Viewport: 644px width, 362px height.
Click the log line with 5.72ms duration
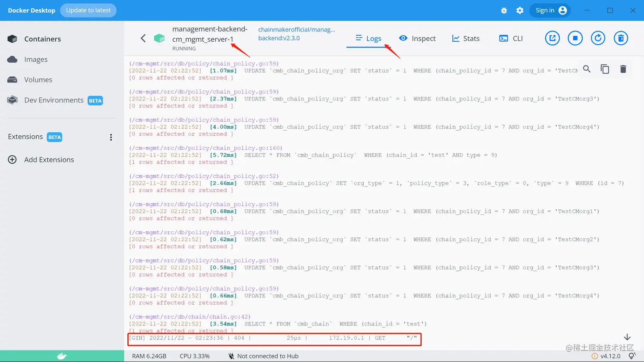[x=313, y=155]
